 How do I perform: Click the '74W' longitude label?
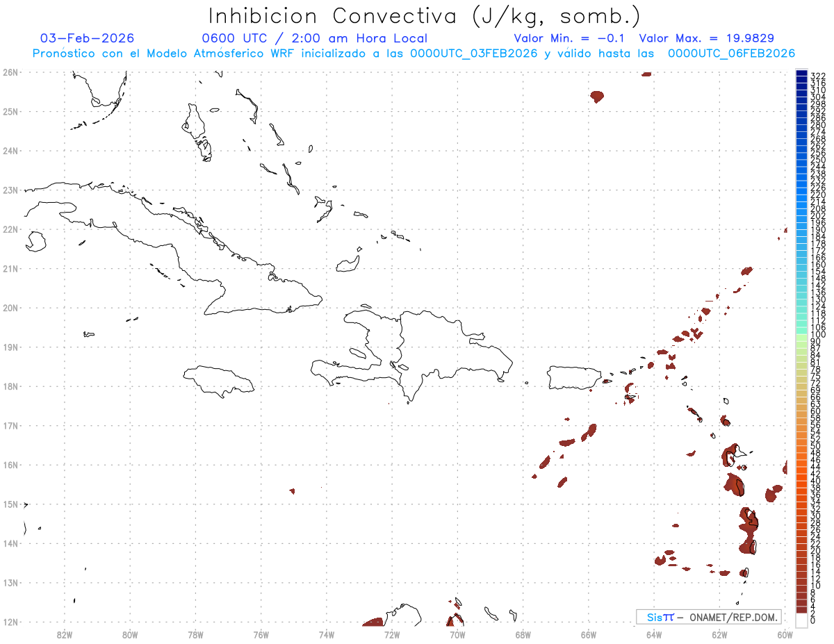point(327,634)
